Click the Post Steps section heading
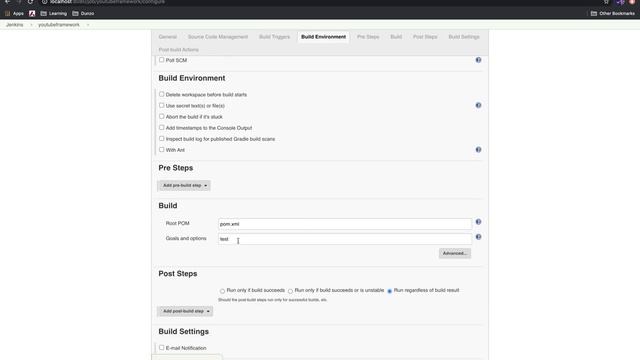Screen dimensions: 640x360 coord(178,274)
